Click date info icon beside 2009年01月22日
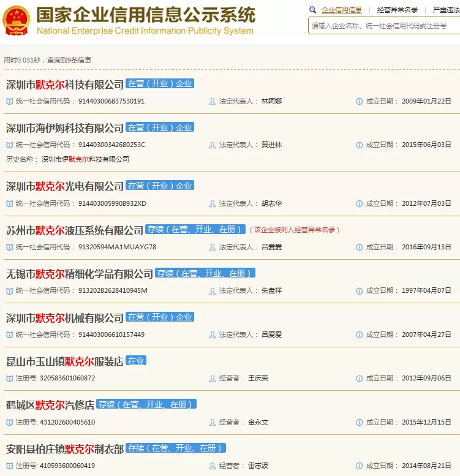 coord(360,102)
